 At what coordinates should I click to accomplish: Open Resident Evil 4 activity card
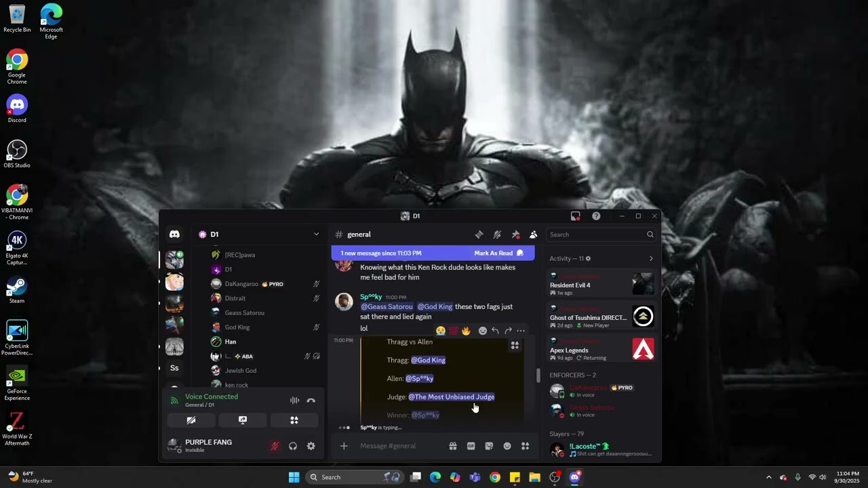(602, 284)
